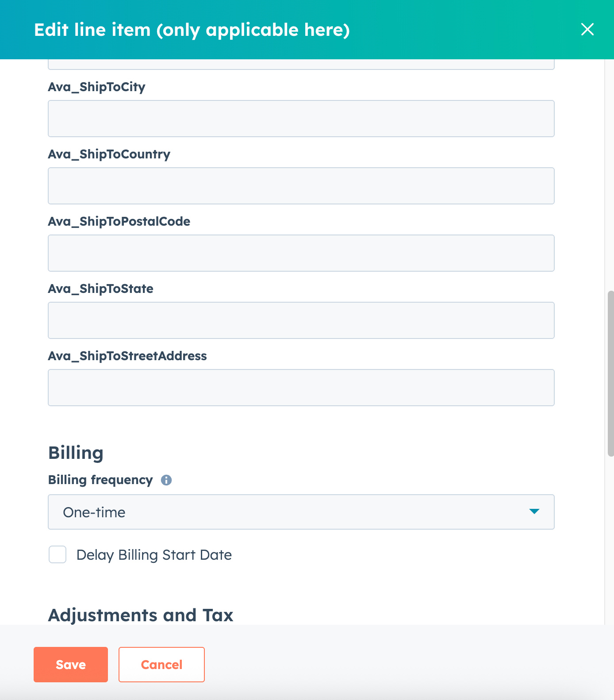Open the One-time billing frequency dropdown
This screenshot has height=700, width=614.
tap(301, 512)
